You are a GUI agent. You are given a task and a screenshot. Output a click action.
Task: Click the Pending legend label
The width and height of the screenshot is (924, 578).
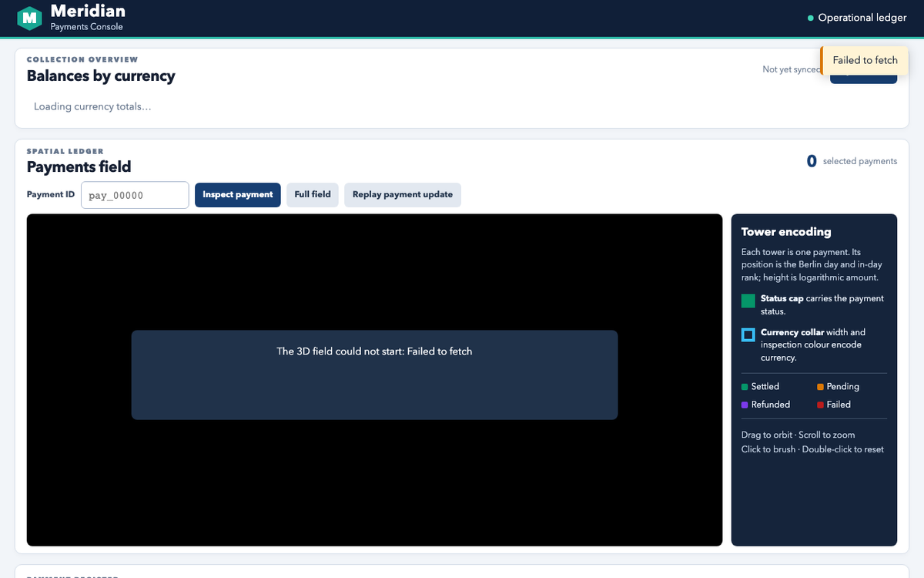tap(843, 387)
